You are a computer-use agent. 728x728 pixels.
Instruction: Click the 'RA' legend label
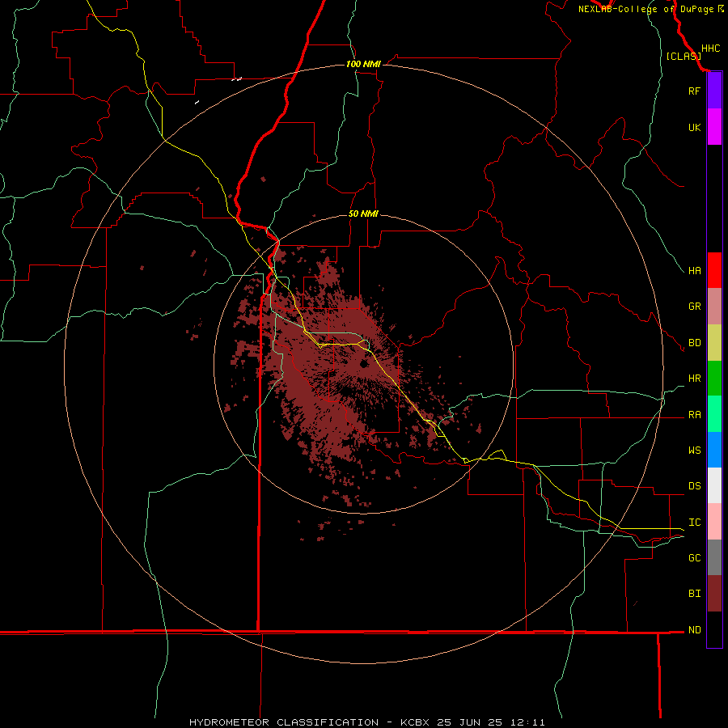click(694, 415)
